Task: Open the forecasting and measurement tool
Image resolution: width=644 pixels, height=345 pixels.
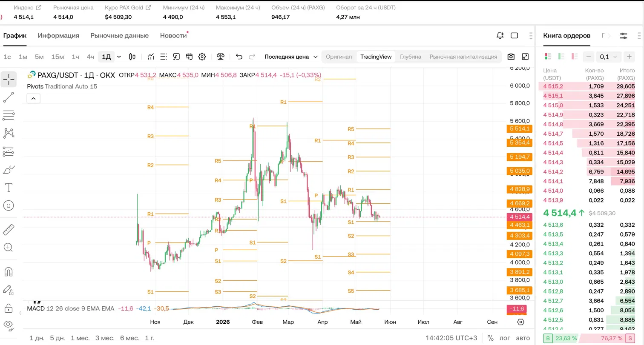Action: [x=9, y=151]
